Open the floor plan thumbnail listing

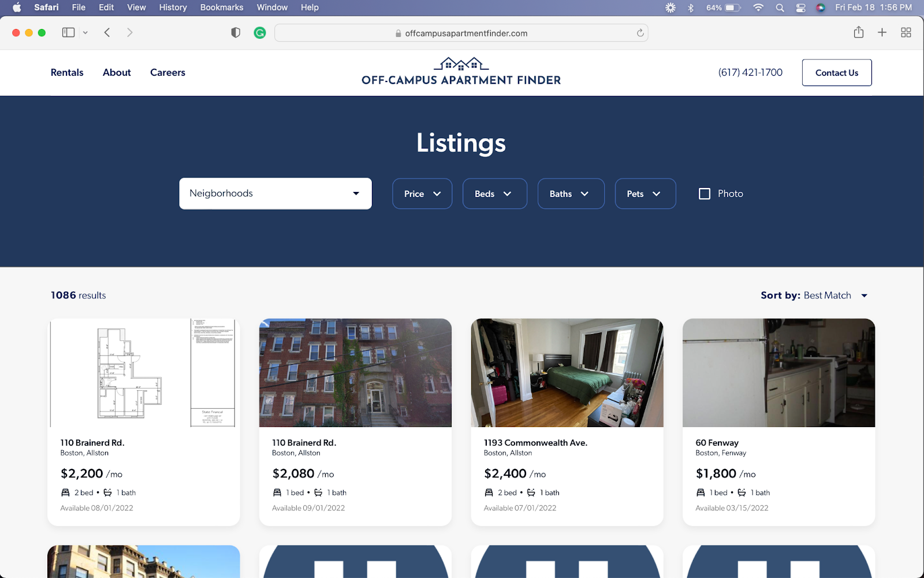coord(144,373)
